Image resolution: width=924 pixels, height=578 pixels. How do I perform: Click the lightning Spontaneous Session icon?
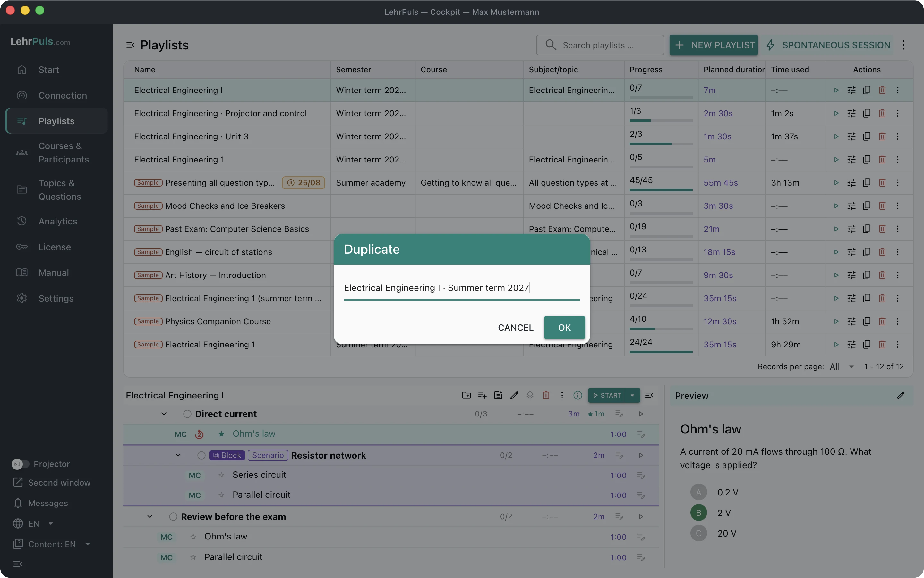(771, 45)
